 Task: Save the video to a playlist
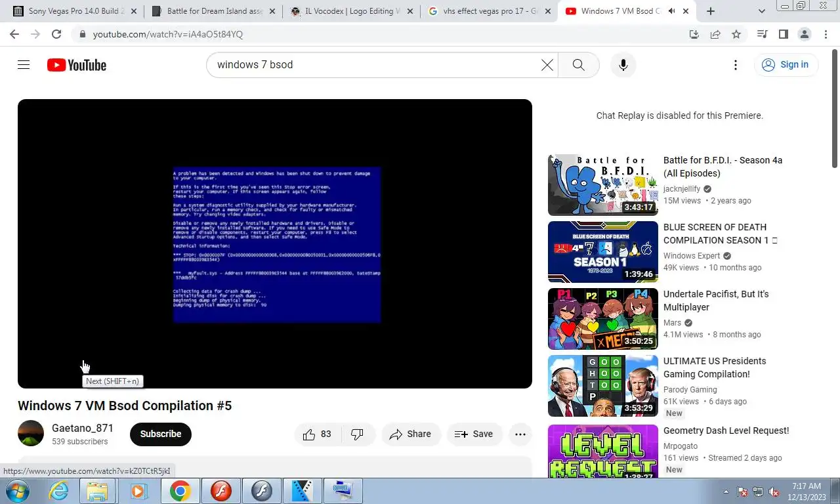pyautogui.click(x=474, y=434)
